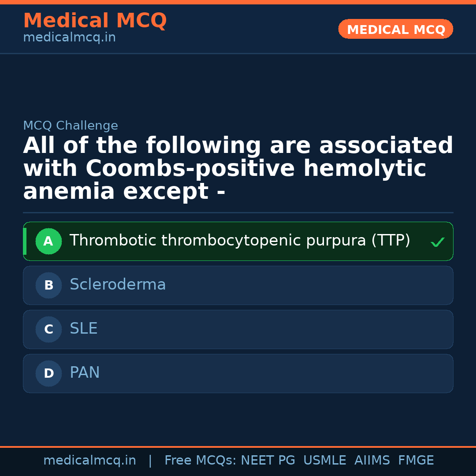Select the Scleroderma answer option
The width and height of the screenshot is (476, 476).
coord(118,285)
